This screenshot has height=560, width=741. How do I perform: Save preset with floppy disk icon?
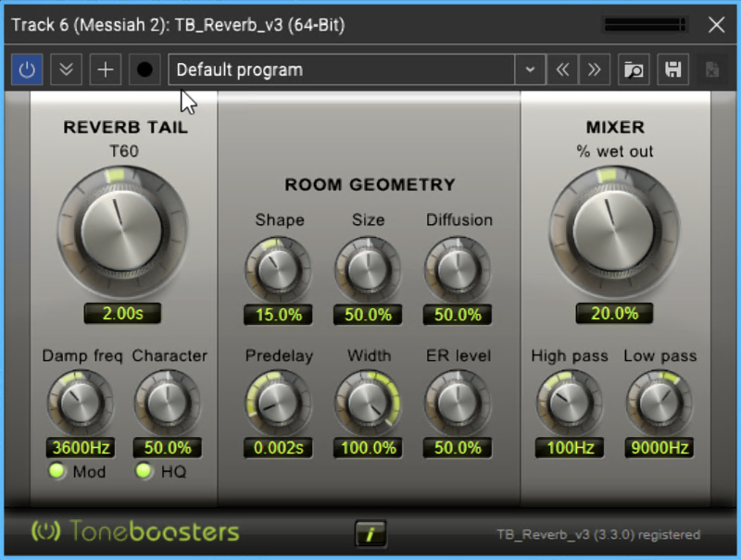[x=673, y=69]
